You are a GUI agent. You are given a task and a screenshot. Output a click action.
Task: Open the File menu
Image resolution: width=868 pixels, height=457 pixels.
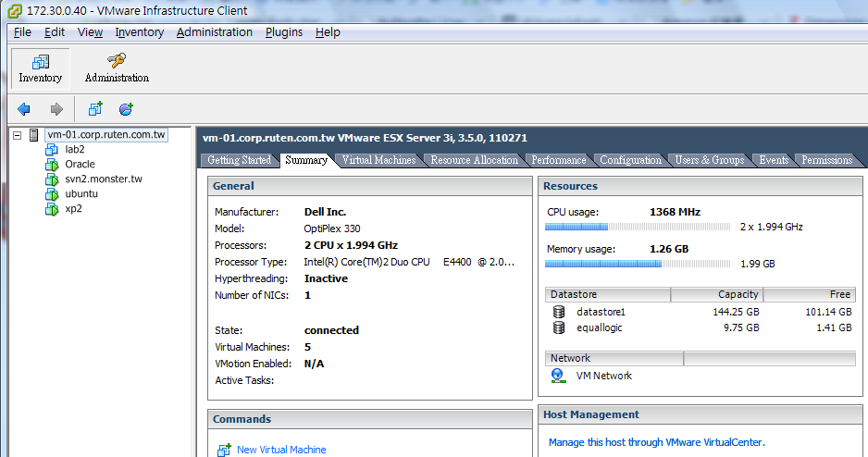pyautogui.click(x=22, y=32)
